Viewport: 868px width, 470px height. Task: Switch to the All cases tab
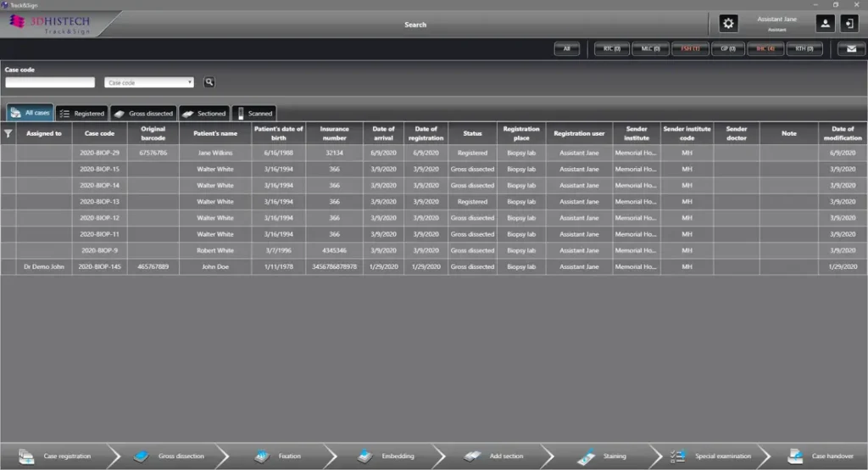(30, 113)
